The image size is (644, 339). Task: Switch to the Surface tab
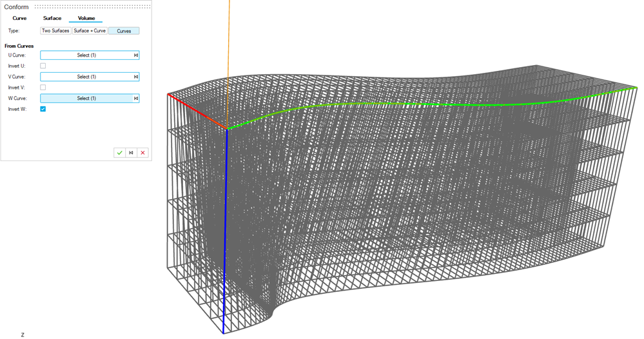tap(52, 18)
